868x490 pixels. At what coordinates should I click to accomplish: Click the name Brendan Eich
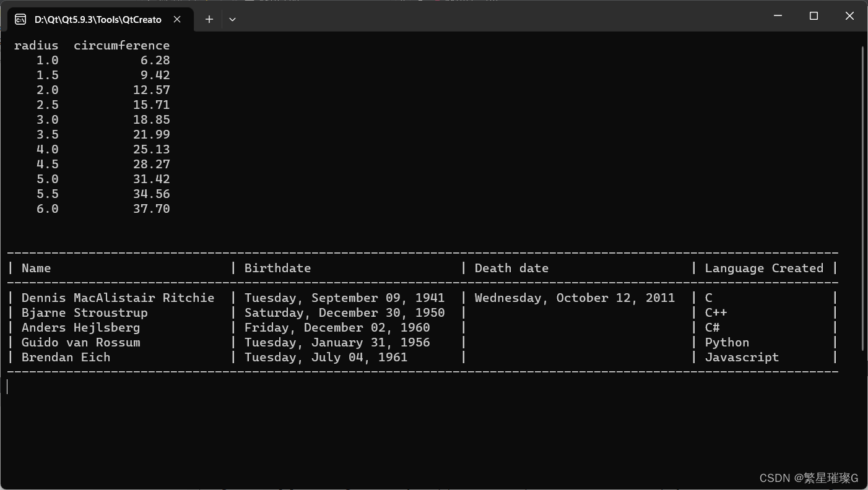tap(66, 357)
